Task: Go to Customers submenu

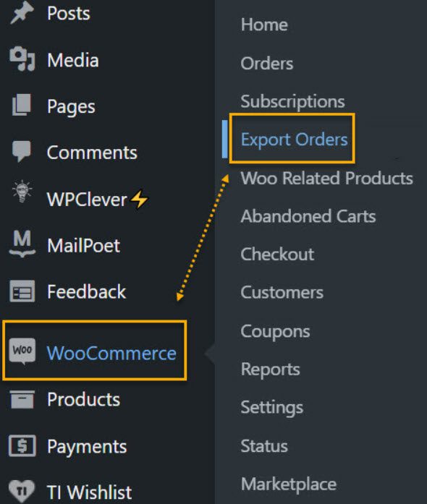Action: [282, 293]
